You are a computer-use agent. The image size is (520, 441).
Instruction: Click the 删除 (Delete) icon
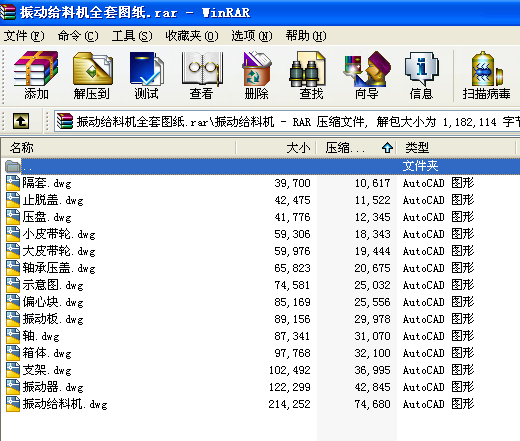(257, 68)
